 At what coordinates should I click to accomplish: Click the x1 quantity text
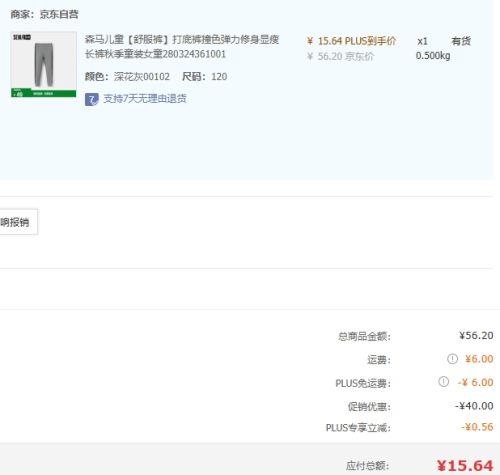click(x=422, y=41)
